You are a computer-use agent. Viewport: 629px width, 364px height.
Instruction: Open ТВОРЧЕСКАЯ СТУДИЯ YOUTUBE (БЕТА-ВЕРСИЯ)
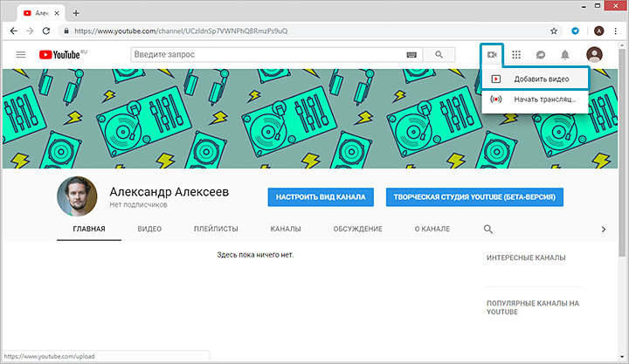[x=474, y=197]
